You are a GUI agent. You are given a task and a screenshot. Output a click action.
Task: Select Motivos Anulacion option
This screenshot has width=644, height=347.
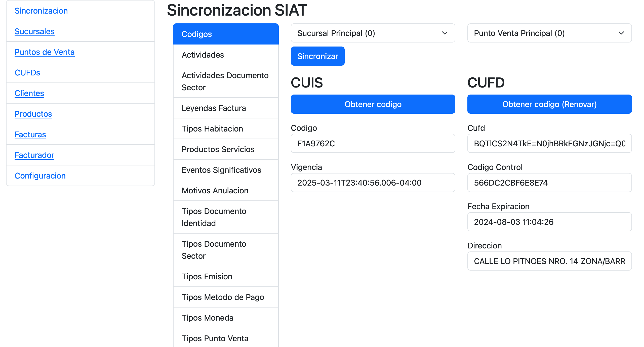[226, 191]
